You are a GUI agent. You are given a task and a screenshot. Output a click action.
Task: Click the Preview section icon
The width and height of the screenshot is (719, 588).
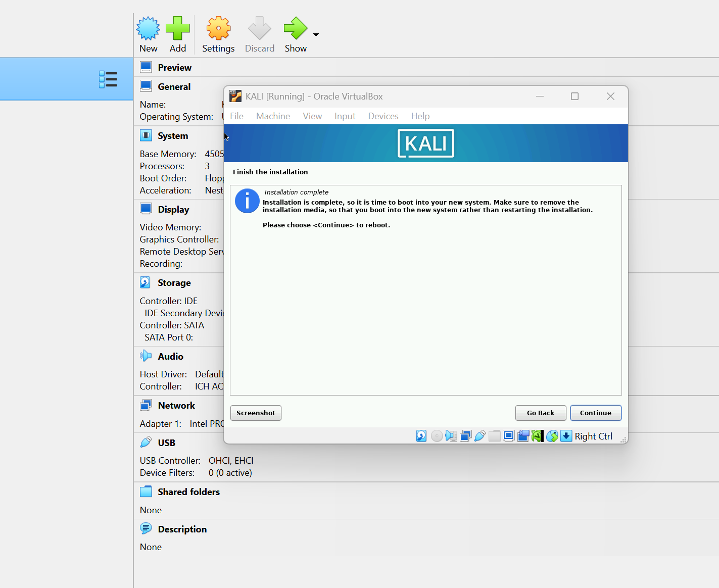[146, 67]
